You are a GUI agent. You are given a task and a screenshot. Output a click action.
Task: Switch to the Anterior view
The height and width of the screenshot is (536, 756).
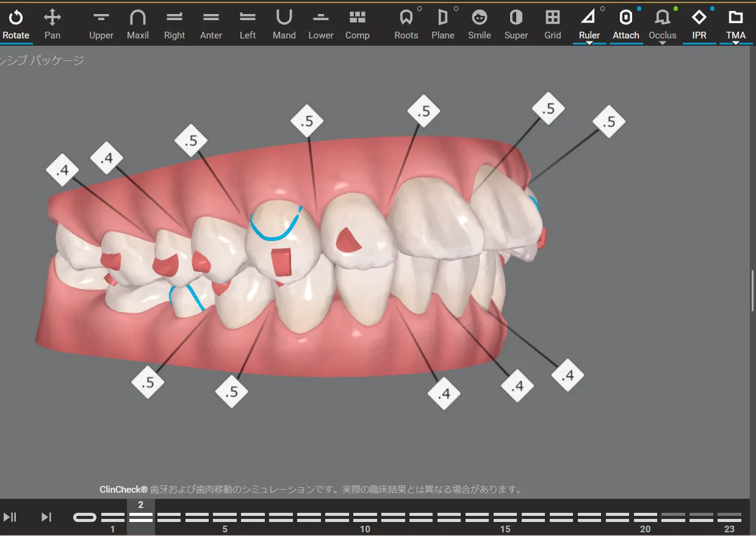pyautogui.click(x=211, y=24)
